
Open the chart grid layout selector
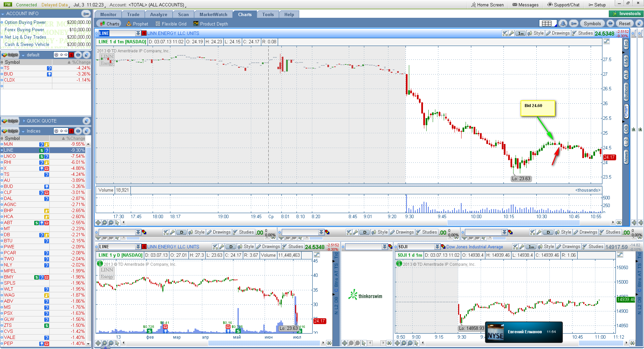pyautogui.click(x=548, y=23)
